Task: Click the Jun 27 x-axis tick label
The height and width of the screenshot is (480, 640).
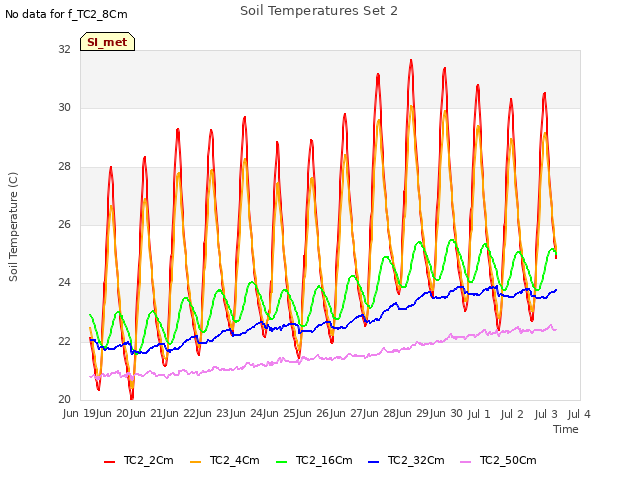Action: 347,413
